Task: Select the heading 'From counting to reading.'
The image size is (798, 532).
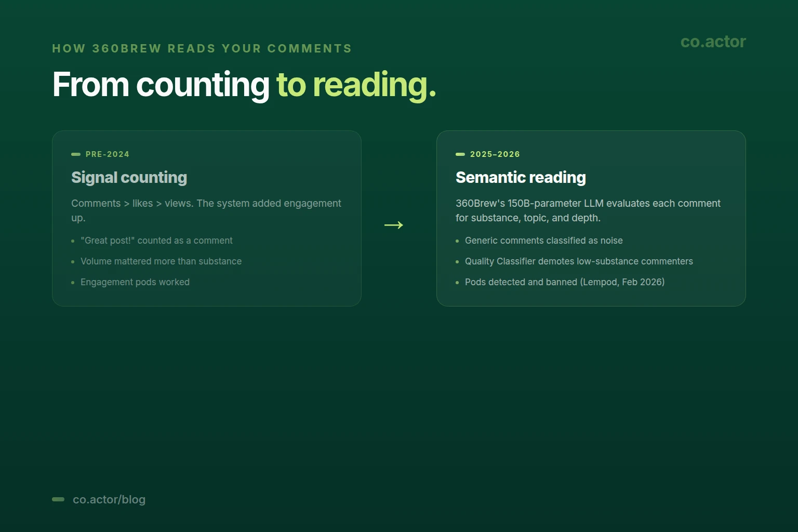Action: pyautogui.click(x=244, y=85)
